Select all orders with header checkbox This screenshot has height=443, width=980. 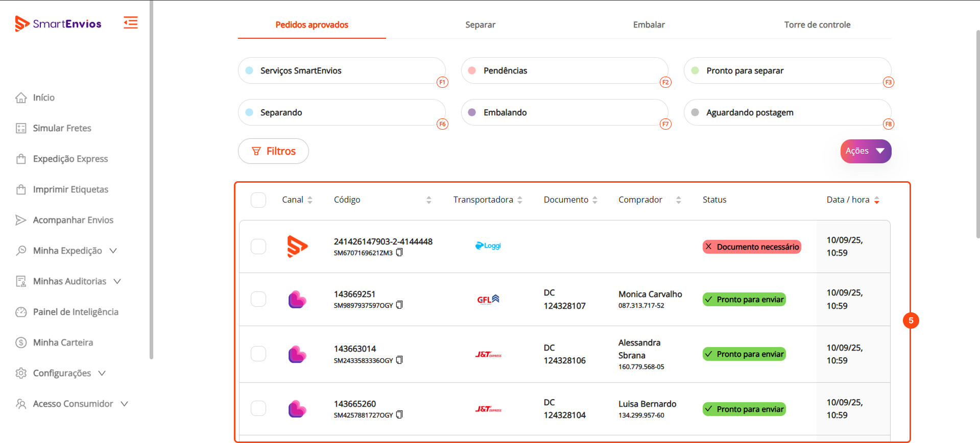tap(258, 200)
